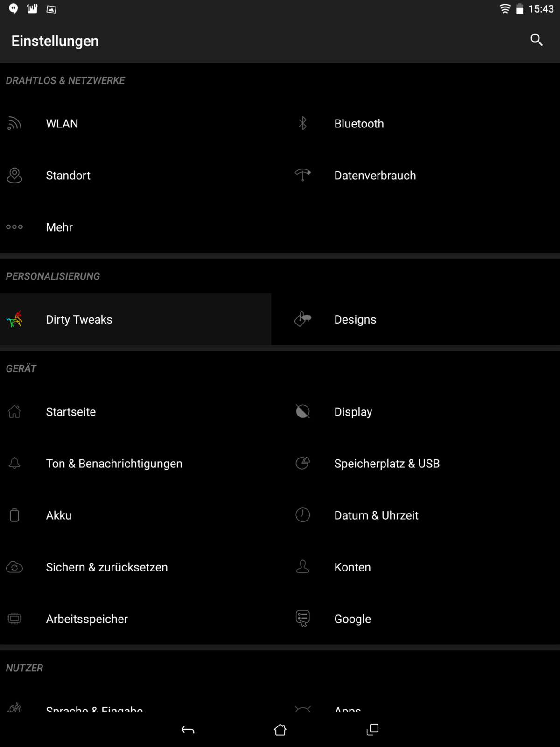Image resolution: width=560 pixels, height=747 pixels.
Task: Open Ton & Benachrichtigungen settings
Action: point(114,464)
